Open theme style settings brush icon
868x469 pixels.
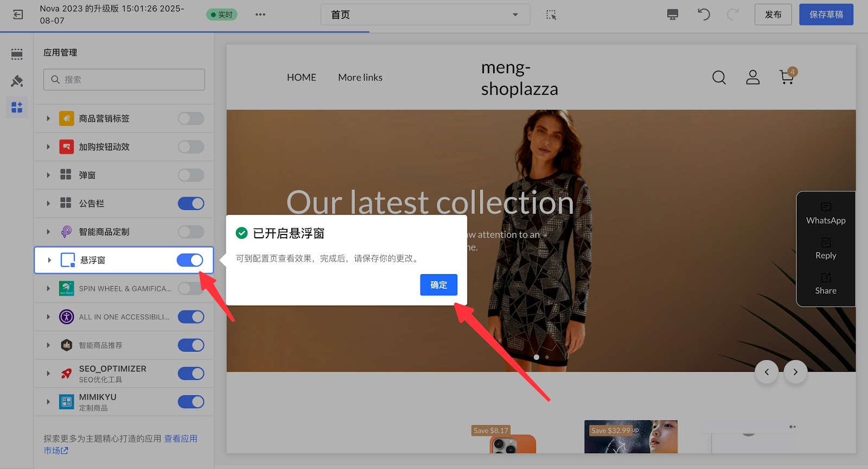[17, 81]
